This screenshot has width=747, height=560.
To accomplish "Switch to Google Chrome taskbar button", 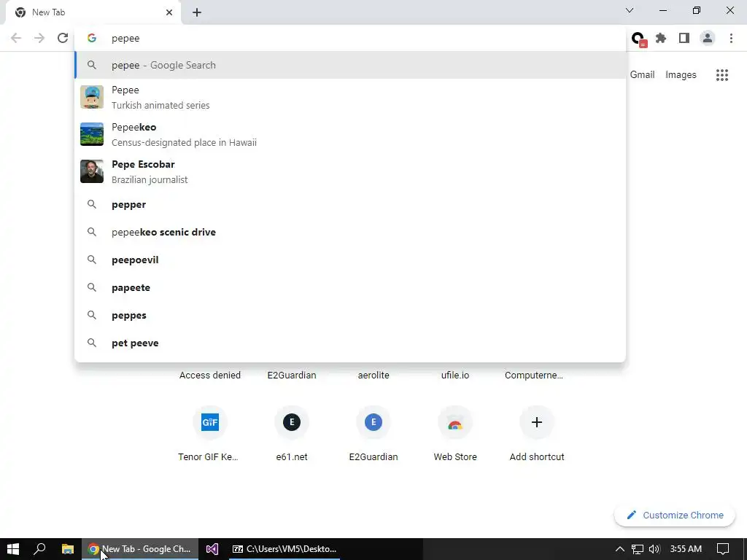I will coord(140,549).
